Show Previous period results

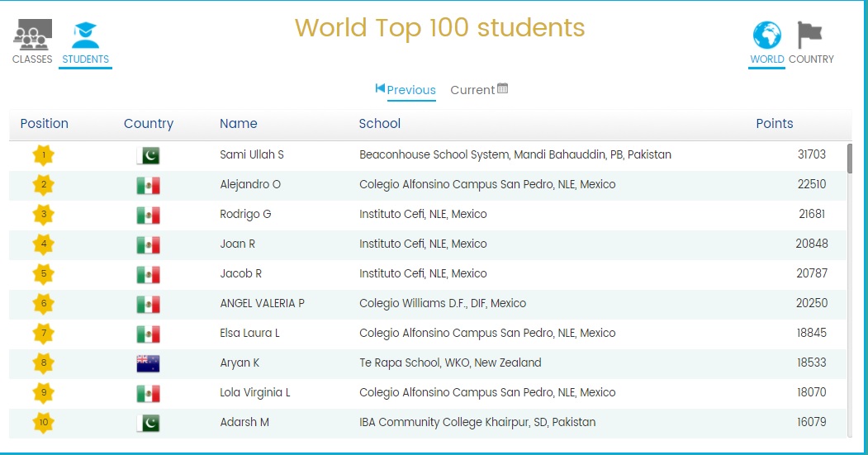click(x=411, y=90)
